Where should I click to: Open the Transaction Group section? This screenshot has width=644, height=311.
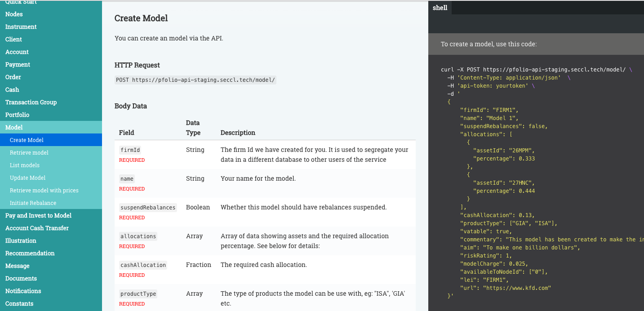click(31, 102)
